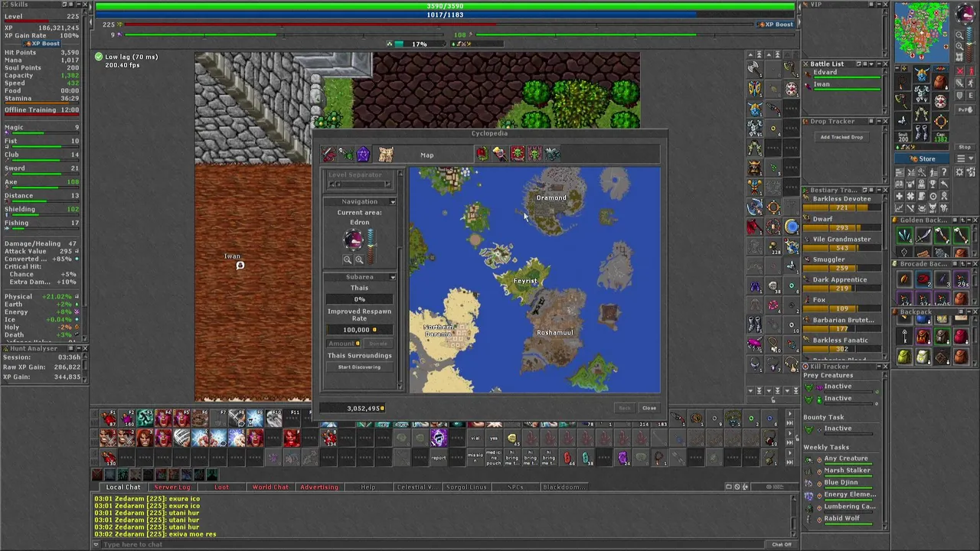980x551 pixels.
Task: Open the Items tab icon in Cyclopedia
Action: (329, 155)
